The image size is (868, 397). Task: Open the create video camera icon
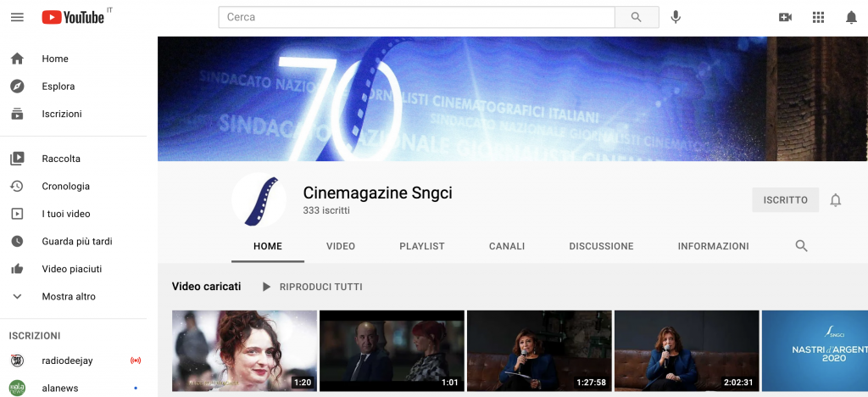coord(785,17)
